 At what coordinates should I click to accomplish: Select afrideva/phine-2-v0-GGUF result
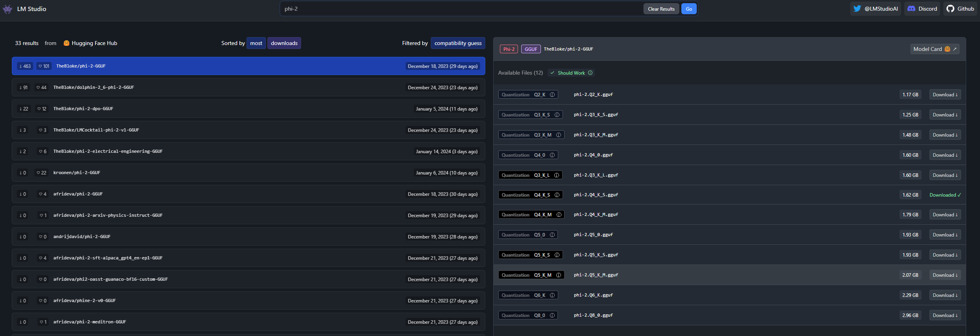248,300
